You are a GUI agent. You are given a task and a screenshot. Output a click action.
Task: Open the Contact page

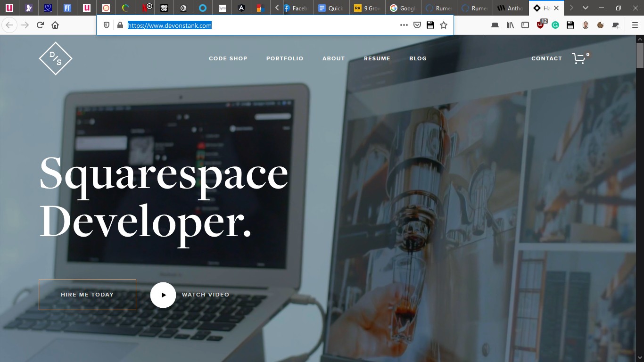pos(547,58)
